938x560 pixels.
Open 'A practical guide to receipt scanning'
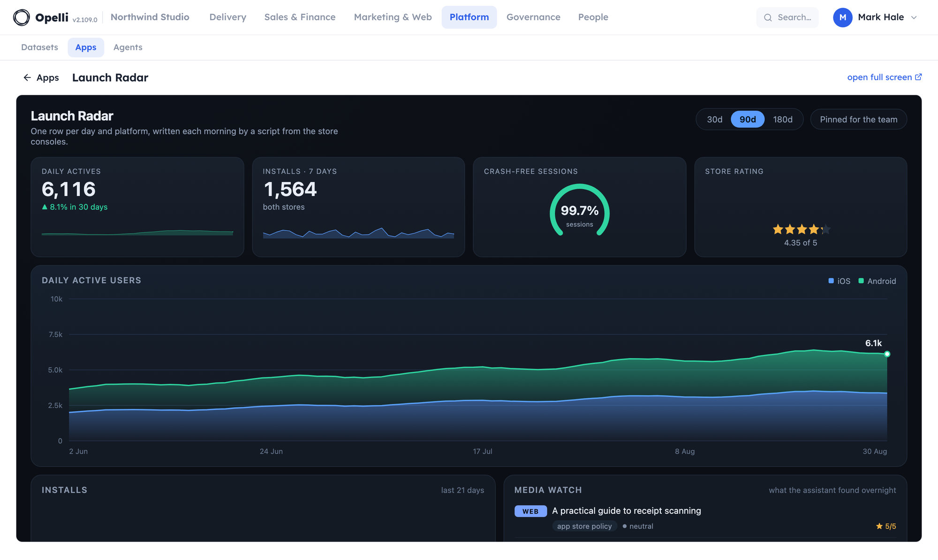point(626,511)
